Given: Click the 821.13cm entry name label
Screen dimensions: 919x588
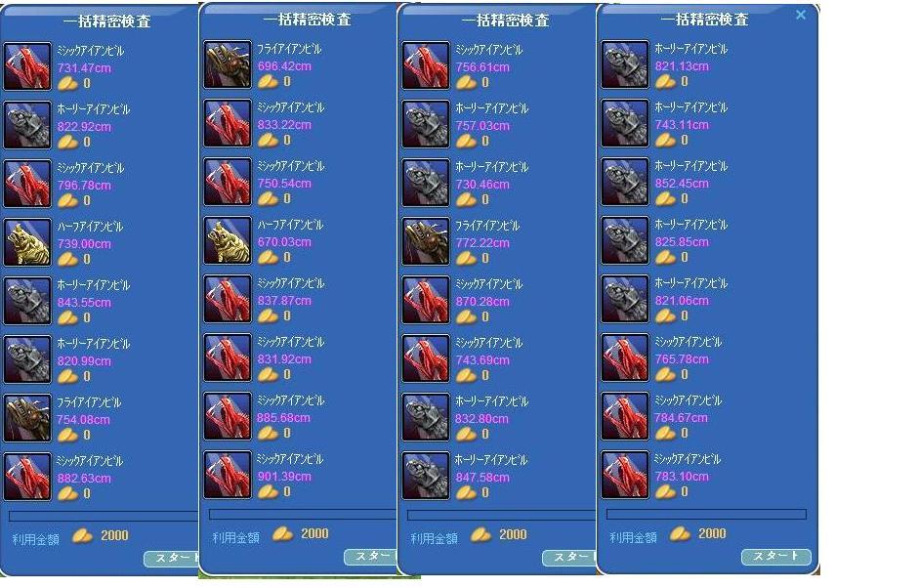Looking at the screenshot, I should click(691, 49).
